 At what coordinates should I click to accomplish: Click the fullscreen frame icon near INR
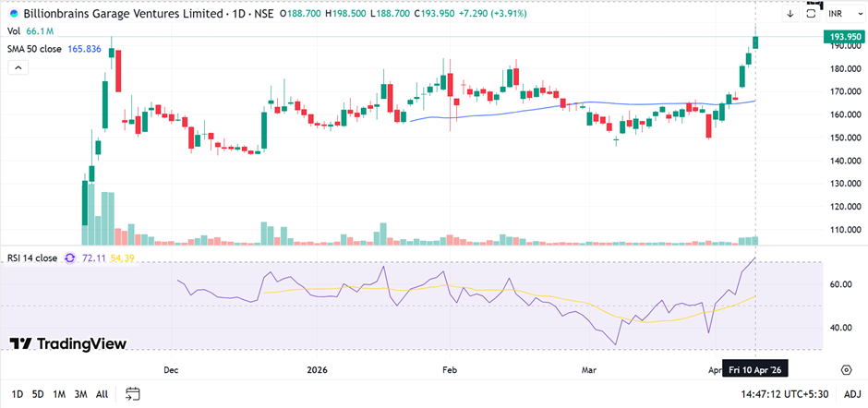[x=812, y=13]
